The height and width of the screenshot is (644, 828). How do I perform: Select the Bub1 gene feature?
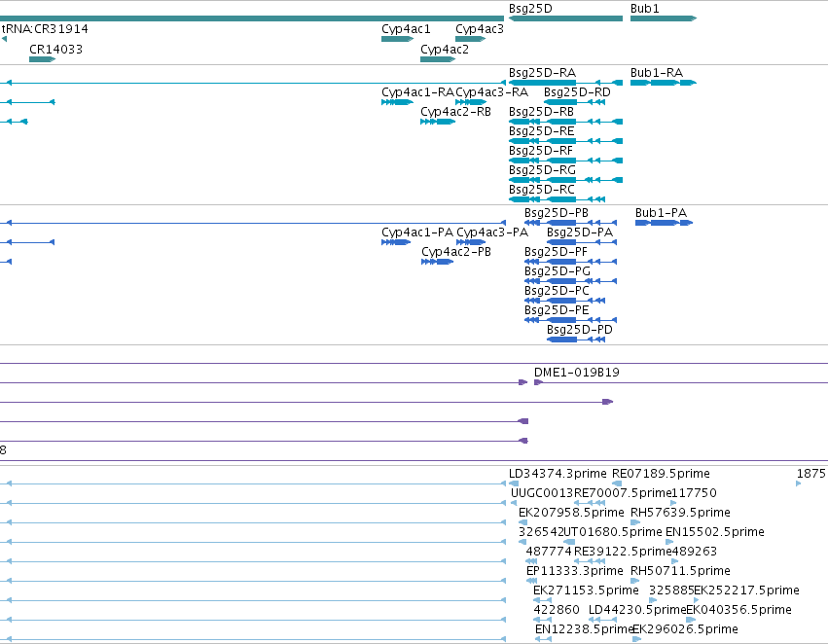[x=664, y=18]
